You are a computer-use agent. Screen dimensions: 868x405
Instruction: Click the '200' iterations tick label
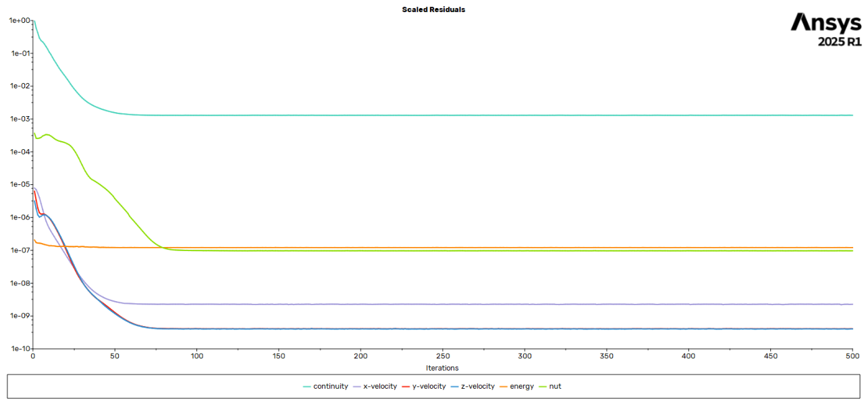[360, 356]
